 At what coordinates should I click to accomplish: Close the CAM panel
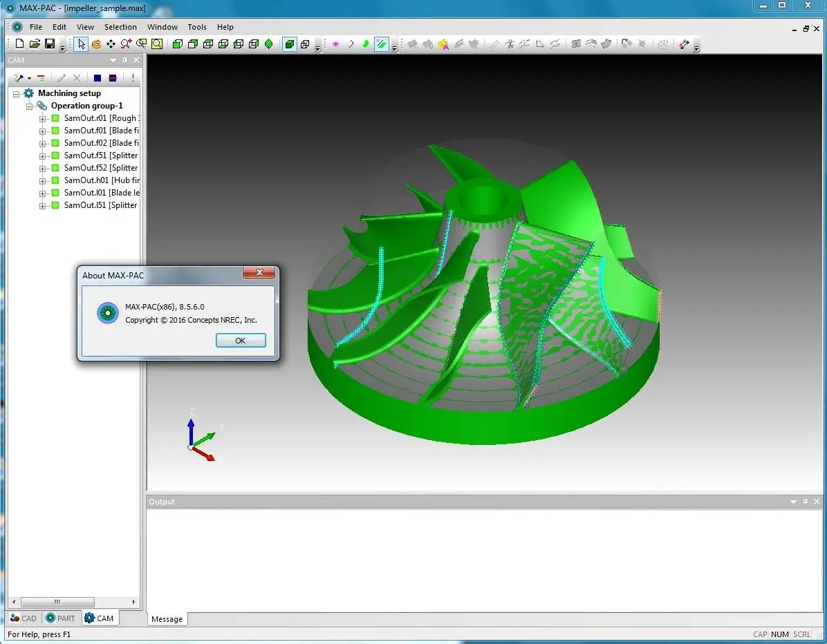136,60
